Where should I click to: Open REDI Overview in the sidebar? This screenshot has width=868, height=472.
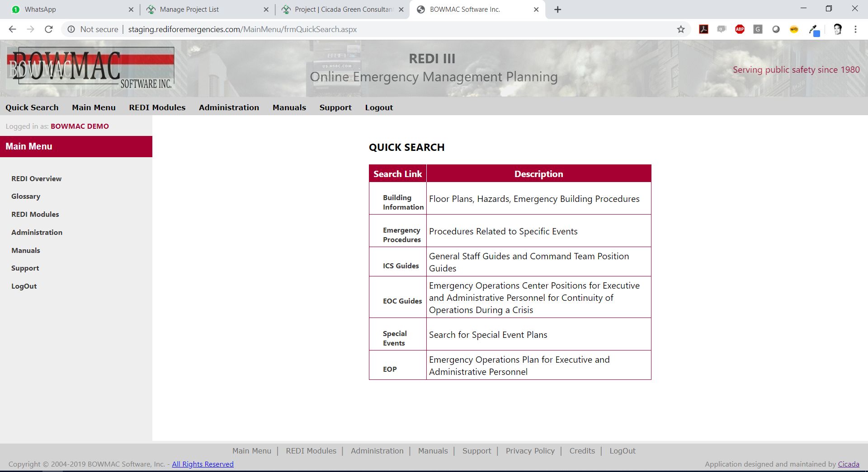click(x=37, y=178)
